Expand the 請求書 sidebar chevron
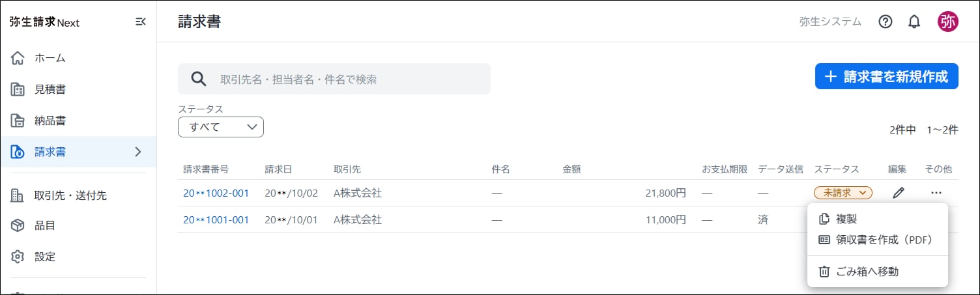 point(137,152)
